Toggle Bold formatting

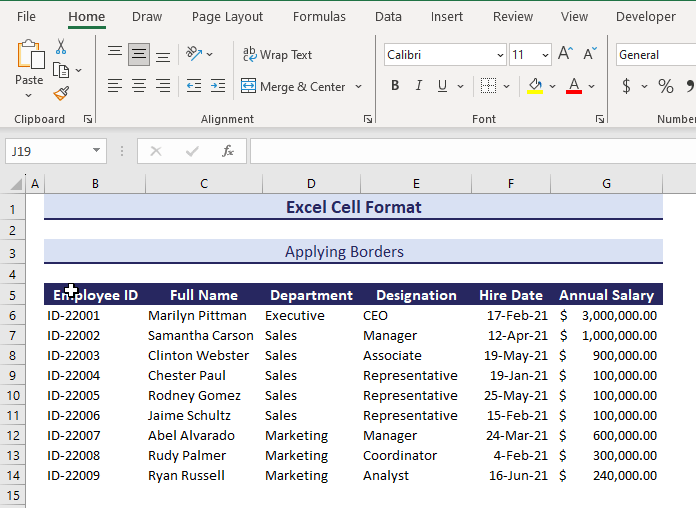395,87
